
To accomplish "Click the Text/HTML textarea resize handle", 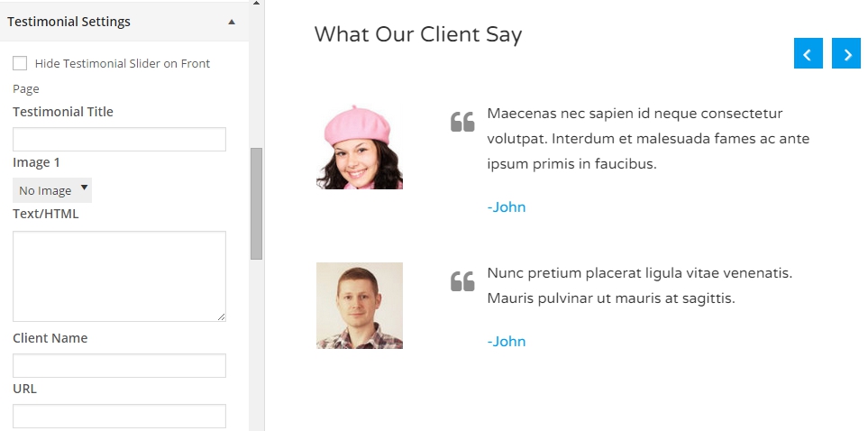I will pyautogui.click(x=221, y=316).
